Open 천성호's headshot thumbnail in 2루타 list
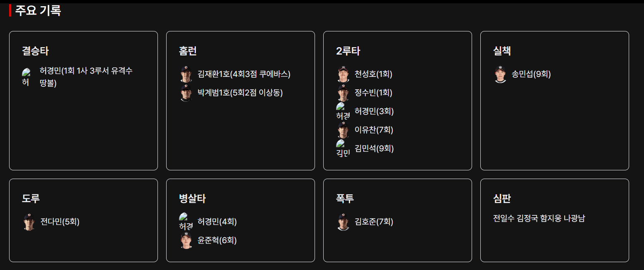This screenshot has height=270, width=644. point(343,74)
